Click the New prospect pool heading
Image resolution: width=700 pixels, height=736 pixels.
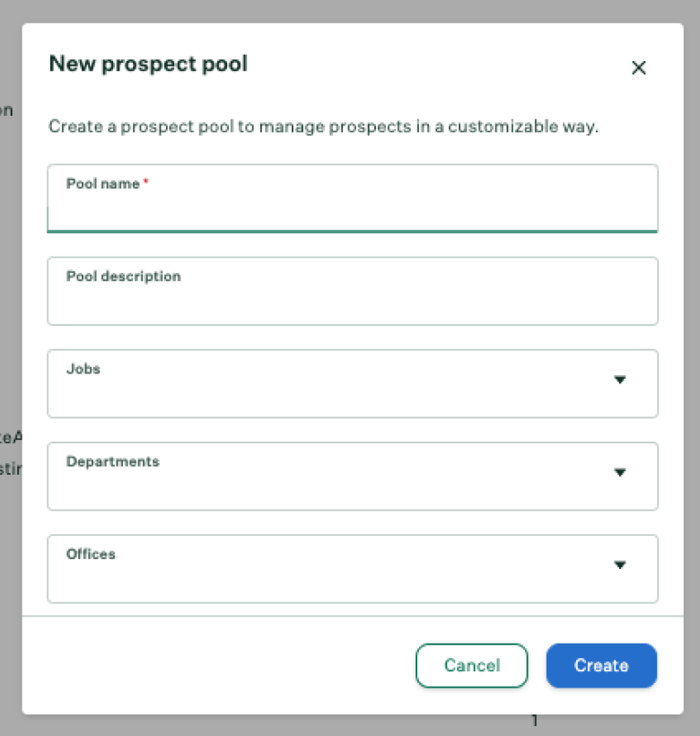148,65
